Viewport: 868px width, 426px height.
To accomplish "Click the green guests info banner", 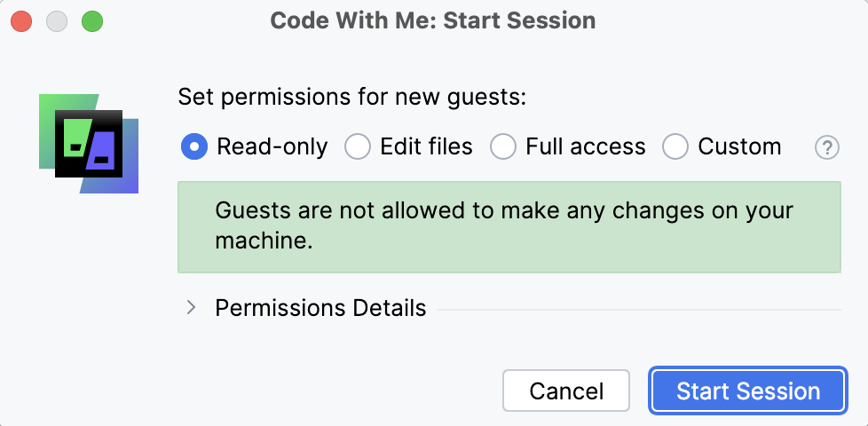I will point(509,226).
